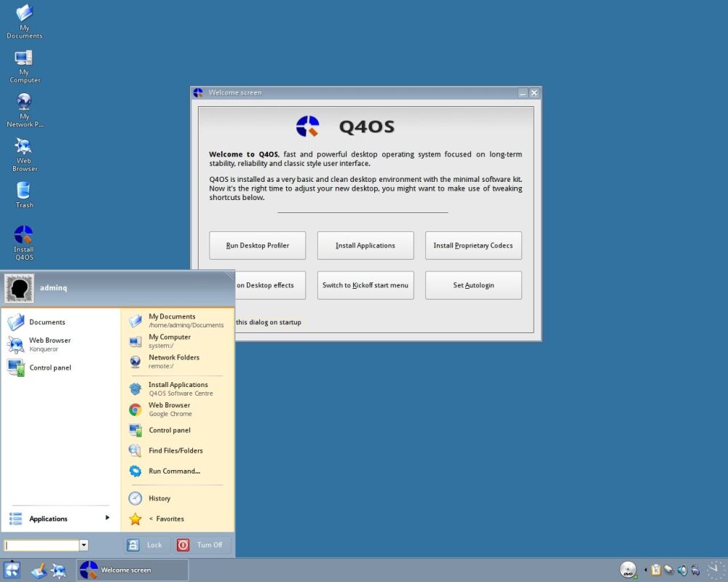The image size is (728, 582).
Task: Click the adminq user avatar picture
Action: (19, 288)
